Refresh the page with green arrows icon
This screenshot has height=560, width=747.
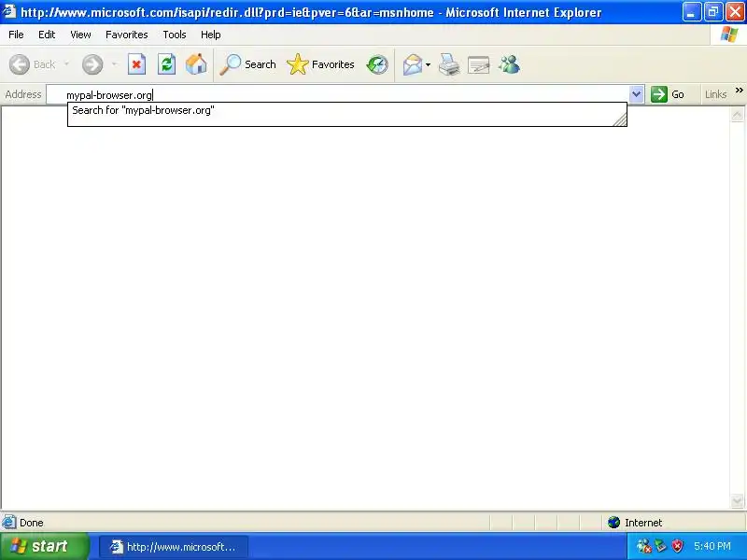pos(166,64)
